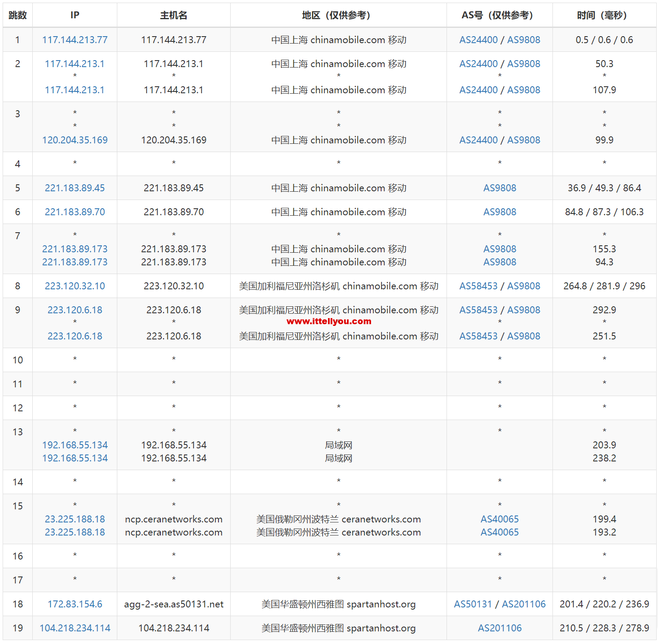Select the time value 0.5 / 0.6 / 0.6
658x644 pixels.
[x=604, y=40]
